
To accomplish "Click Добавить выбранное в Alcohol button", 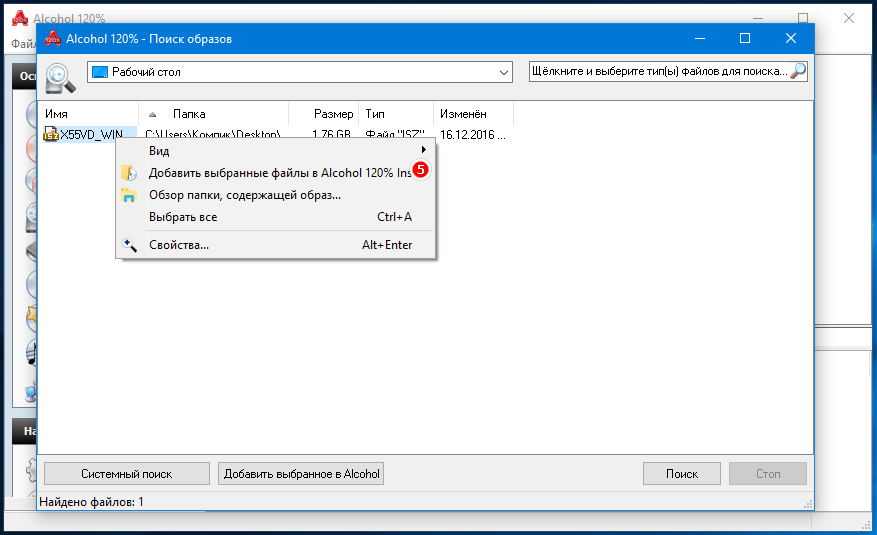I will tap(301, 474).
